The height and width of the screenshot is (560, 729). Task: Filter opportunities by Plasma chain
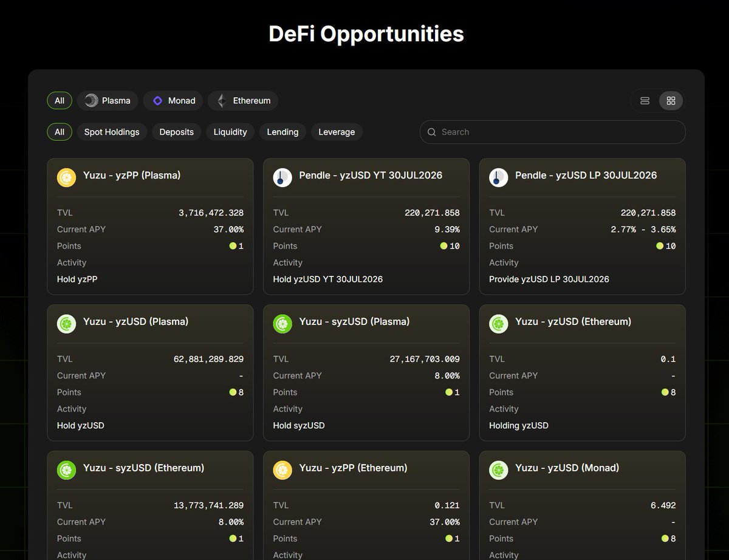point(108,101)
